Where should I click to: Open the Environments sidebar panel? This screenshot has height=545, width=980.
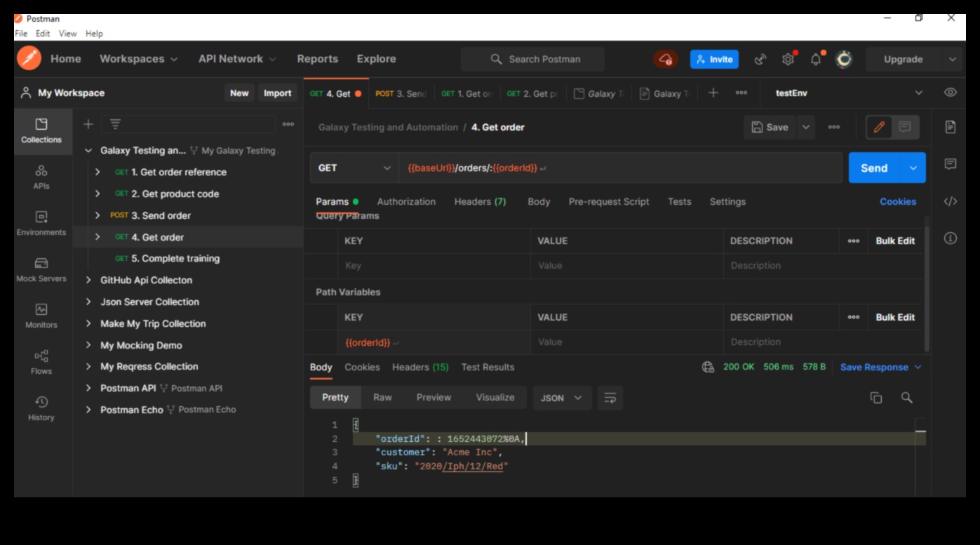[41, 224]
